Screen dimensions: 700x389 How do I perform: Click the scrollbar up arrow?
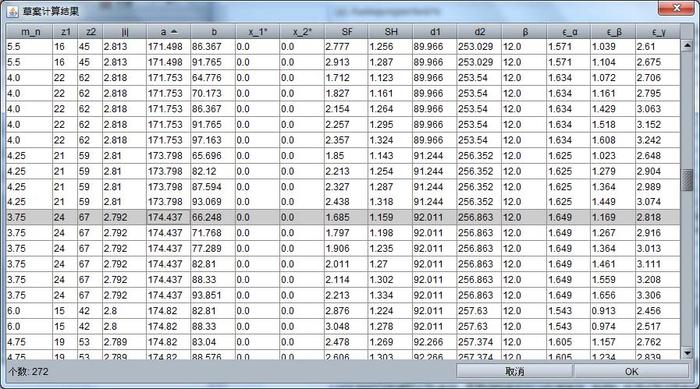point(687,45)
